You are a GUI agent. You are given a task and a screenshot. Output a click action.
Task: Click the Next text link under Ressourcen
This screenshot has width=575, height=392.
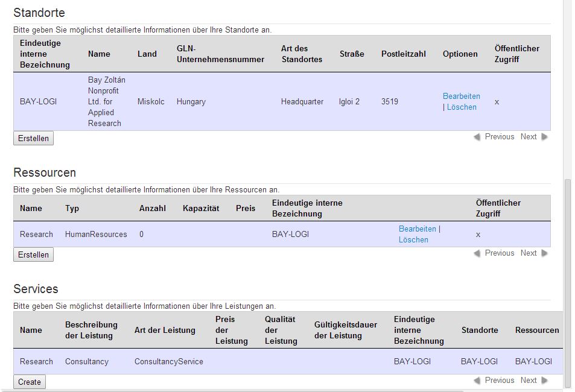pyautogui.click(x=529, y=253)
